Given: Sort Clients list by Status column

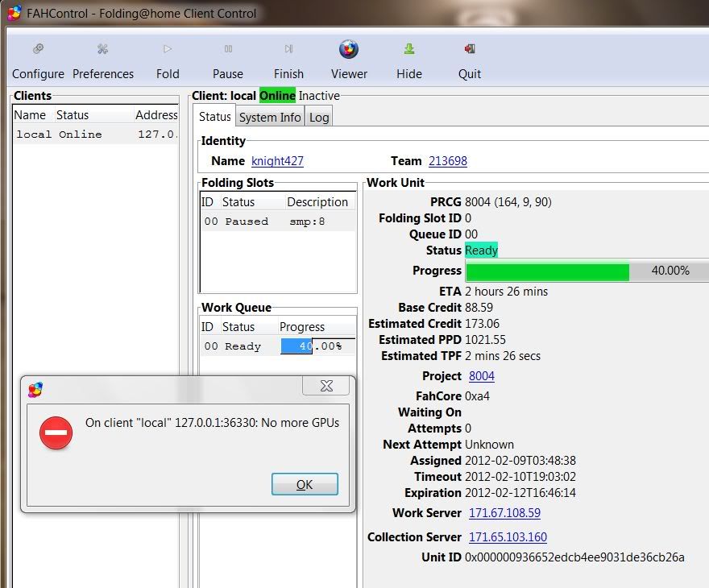Looking at the screenshot, I should pos(93,115).
